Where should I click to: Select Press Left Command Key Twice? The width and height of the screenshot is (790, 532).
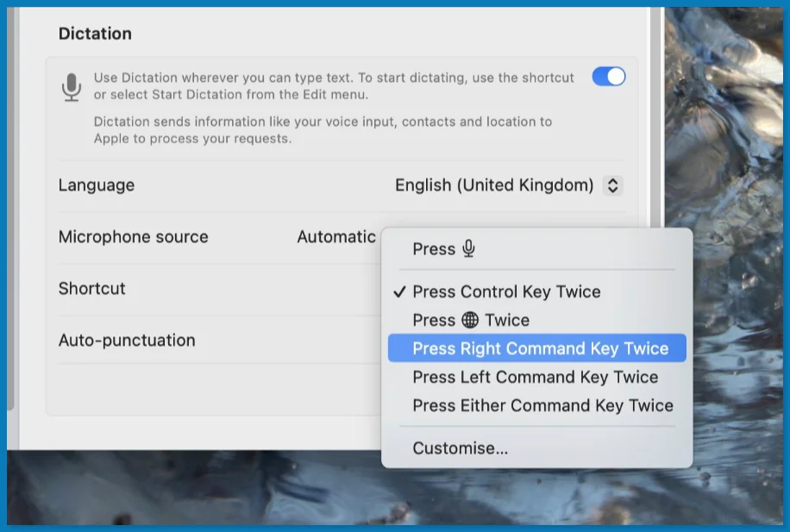[x=535, y=377]
